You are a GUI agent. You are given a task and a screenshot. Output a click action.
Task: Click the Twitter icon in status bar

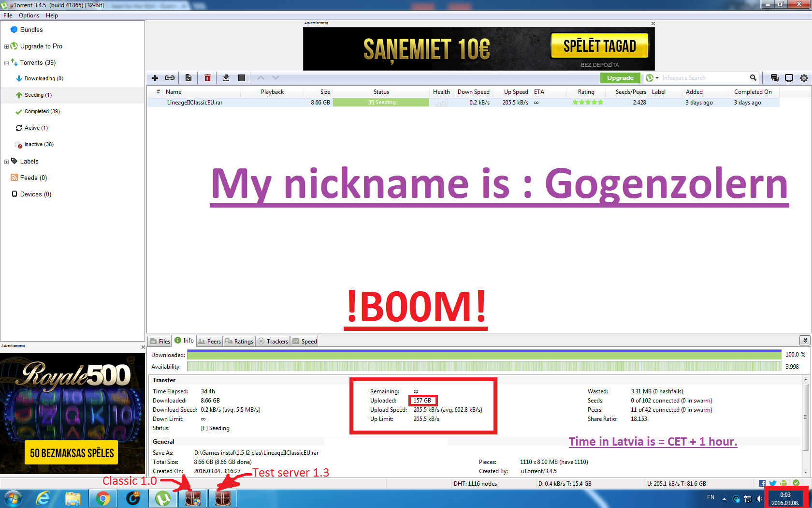coord(773,483)
